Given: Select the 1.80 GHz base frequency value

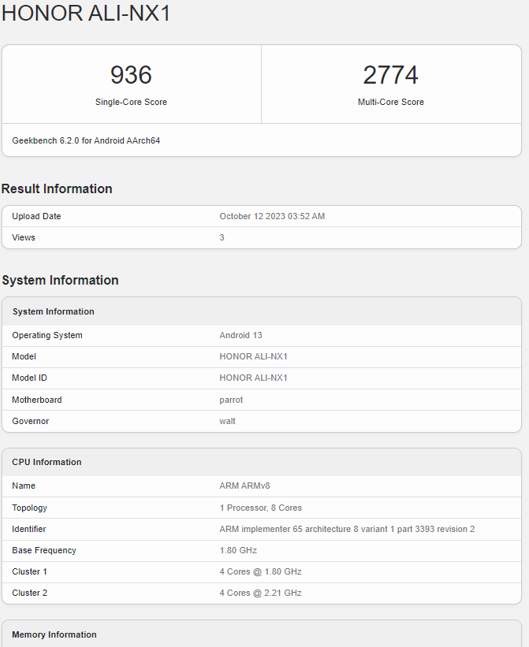Looking at the screenshot, I should click(x=238, y=550).
